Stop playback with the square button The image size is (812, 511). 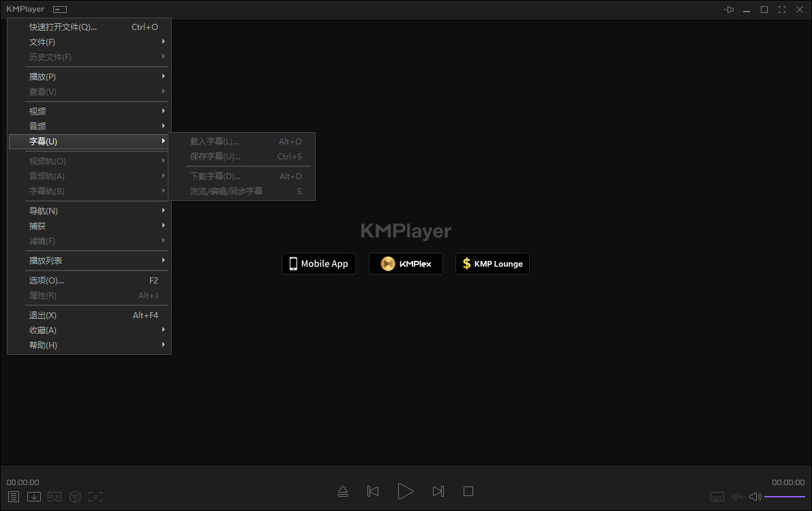tap(468, 491)
